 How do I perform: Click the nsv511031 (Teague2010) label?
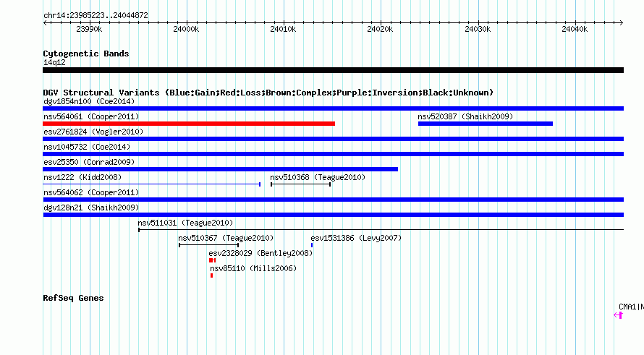point(185,223)
